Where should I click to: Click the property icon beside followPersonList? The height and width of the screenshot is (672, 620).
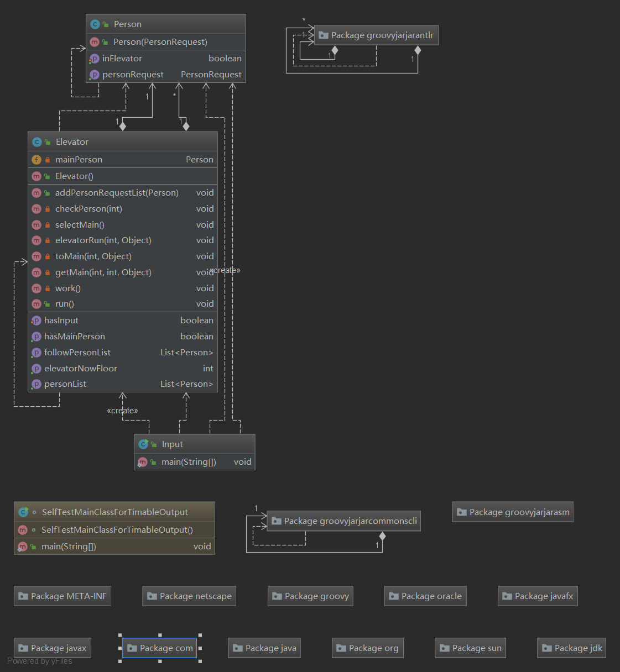click(37, 353)
